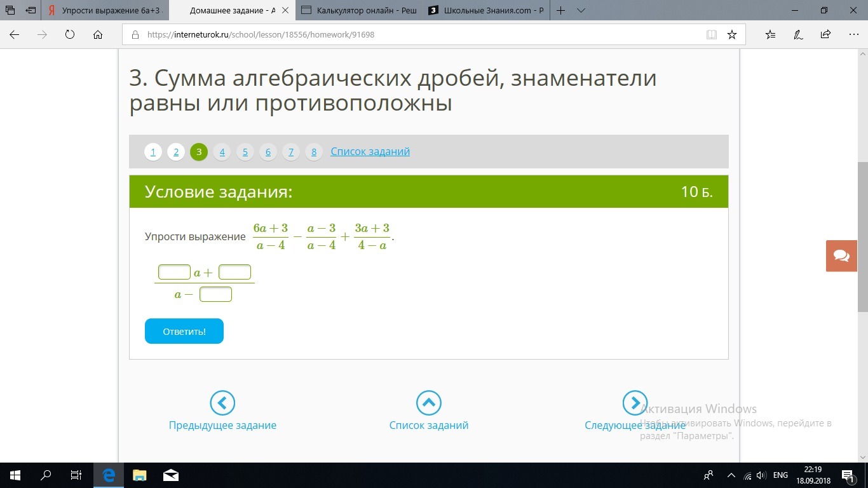868x488 pixels.
Task: Click the numerator coefficient box before 'a'
Action: 175,273
